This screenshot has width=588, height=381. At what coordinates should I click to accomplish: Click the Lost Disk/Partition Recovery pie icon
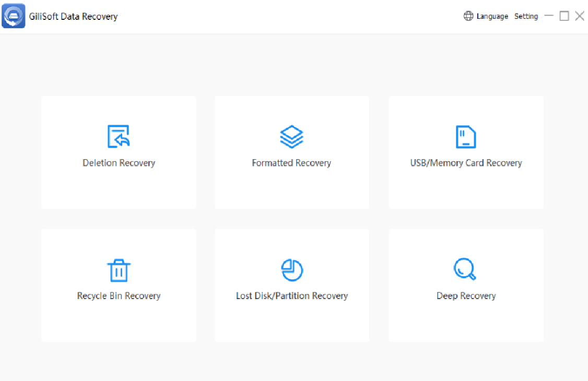[292, 270]
